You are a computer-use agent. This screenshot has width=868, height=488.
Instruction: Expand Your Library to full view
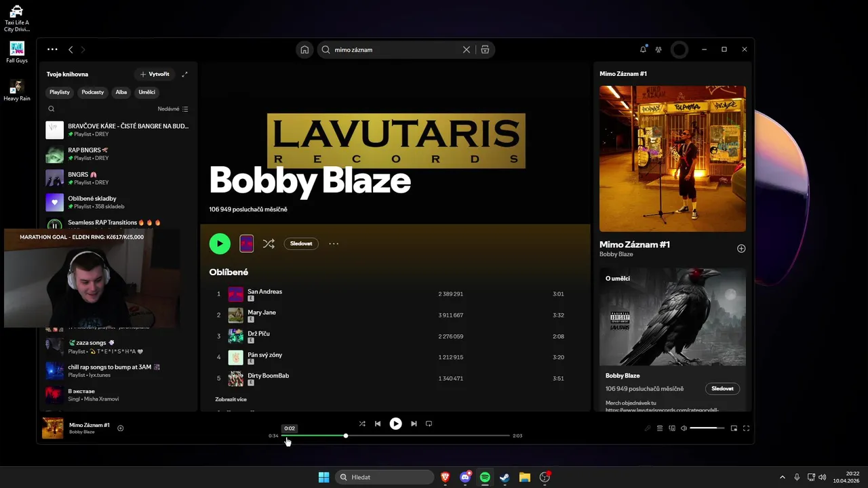coord(184,74)
